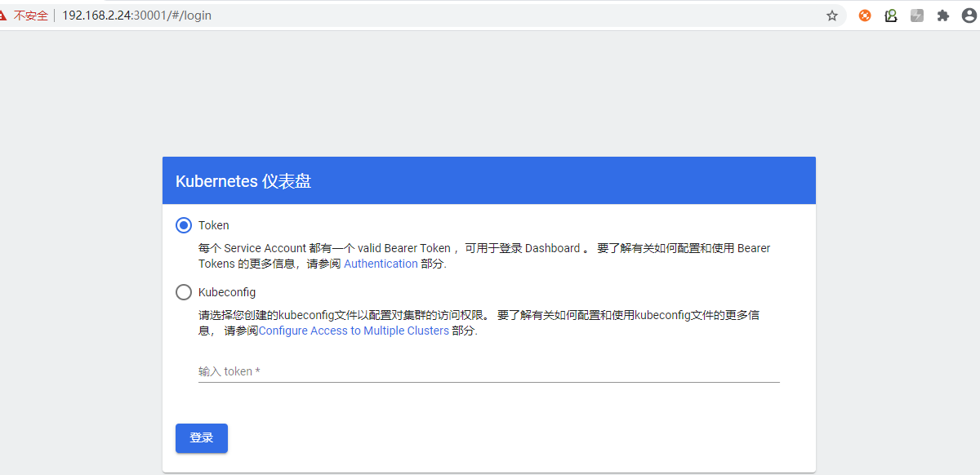Bookmark this page with the star icon
Screen dimensions: 980x475
coord(832,16)
